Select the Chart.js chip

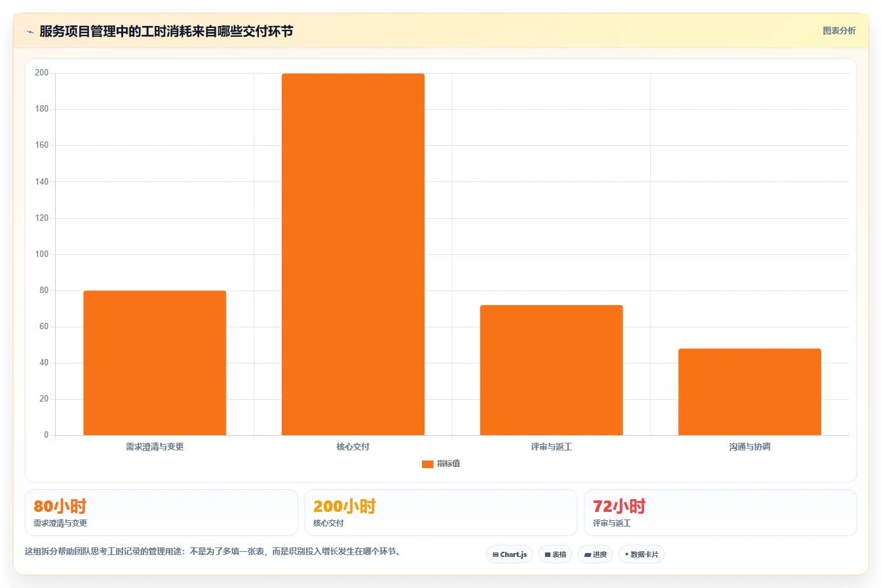[510, 554]
